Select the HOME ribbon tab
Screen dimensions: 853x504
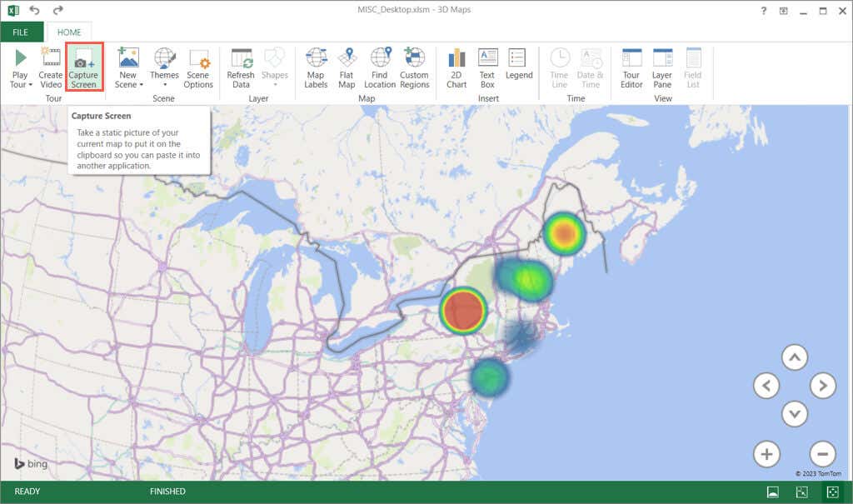69,32
